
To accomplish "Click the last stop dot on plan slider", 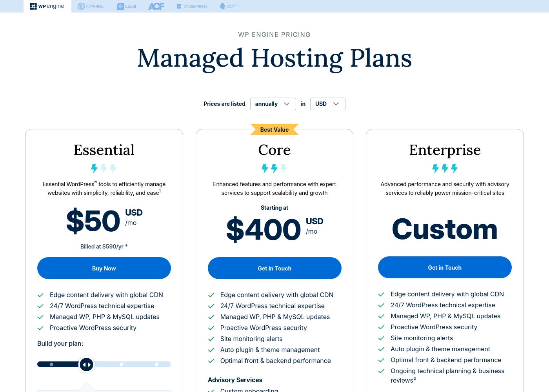I will [156, 365].
